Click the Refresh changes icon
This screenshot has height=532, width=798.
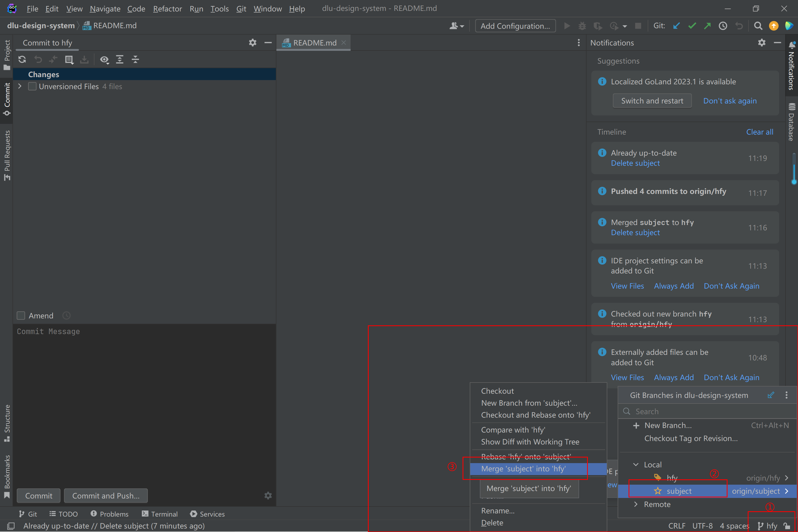[x=22, y=60]
